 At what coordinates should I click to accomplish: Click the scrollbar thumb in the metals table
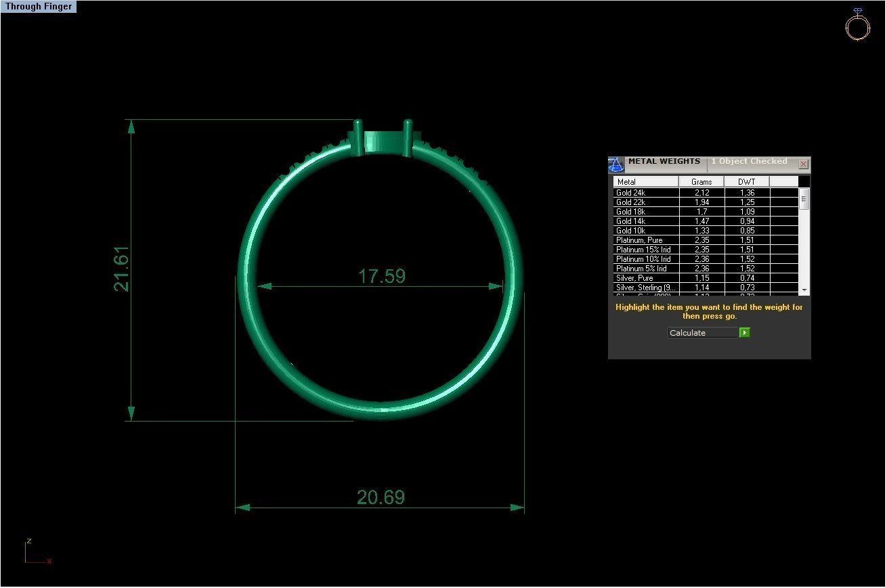(804, 199)
